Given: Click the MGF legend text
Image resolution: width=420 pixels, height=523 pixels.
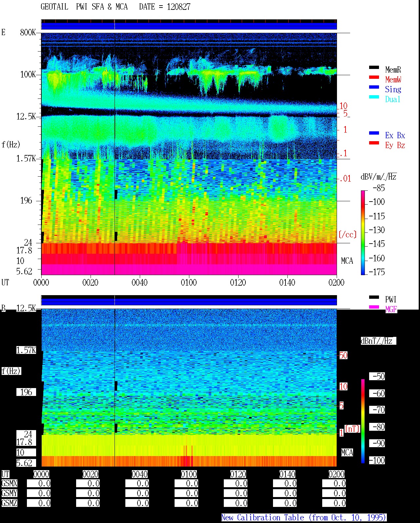Looking at the screenshot, I should 391,309.
